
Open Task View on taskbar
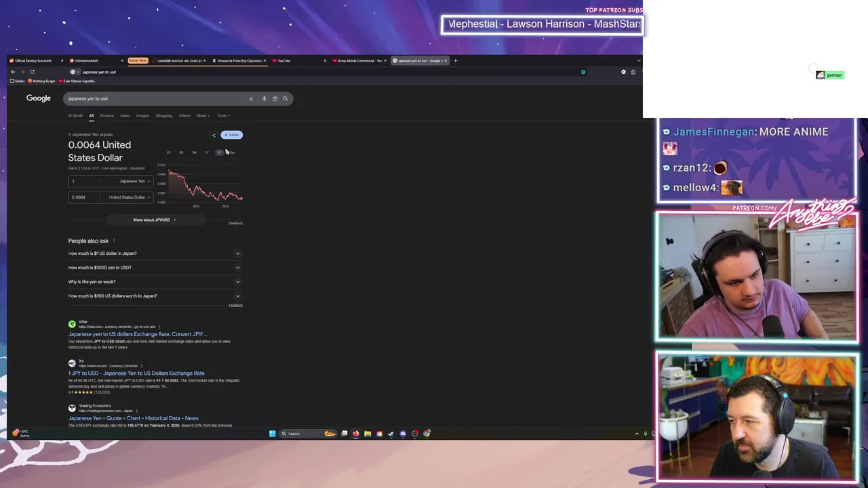344,434
